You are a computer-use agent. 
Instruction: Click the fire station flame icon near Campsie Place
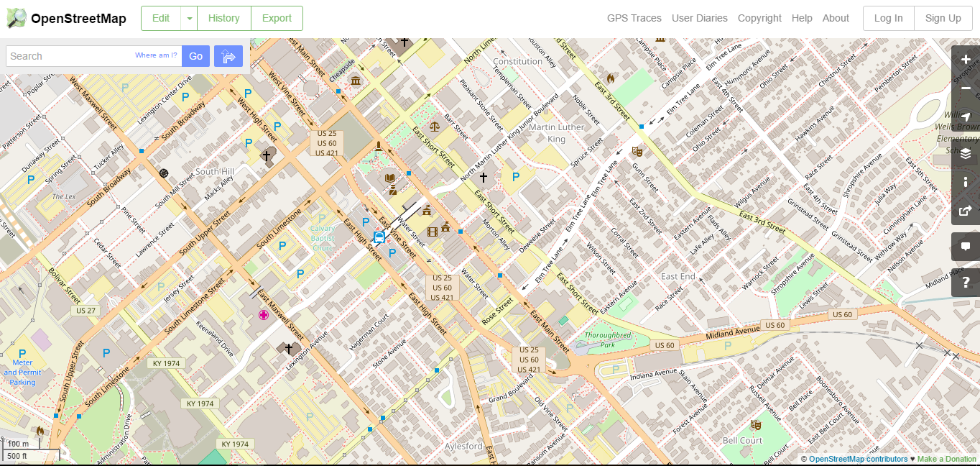pos(611,78)
